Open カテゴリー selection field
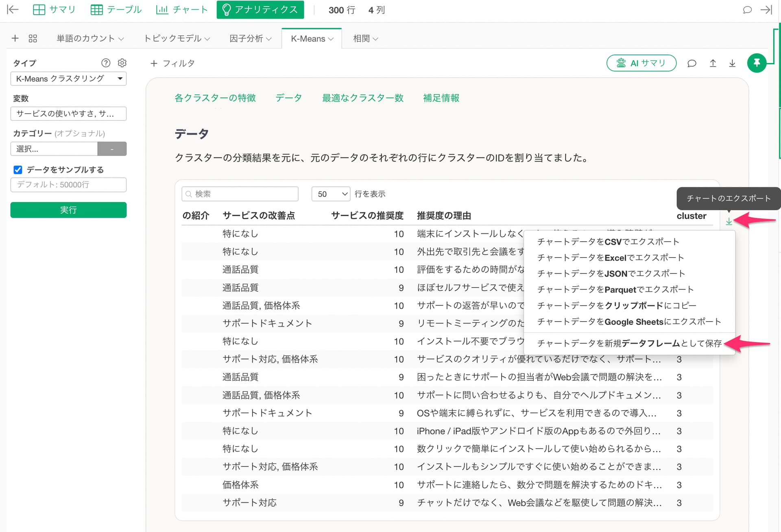The height and width of the screenshot is (532, 781). click(54, 149)
